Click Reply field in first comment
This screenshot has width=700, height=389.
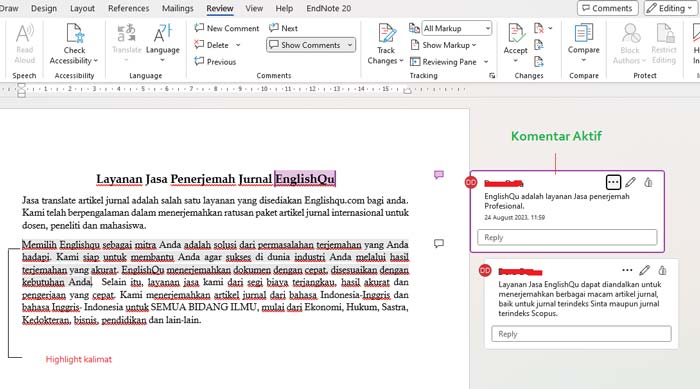pos(567,237)
